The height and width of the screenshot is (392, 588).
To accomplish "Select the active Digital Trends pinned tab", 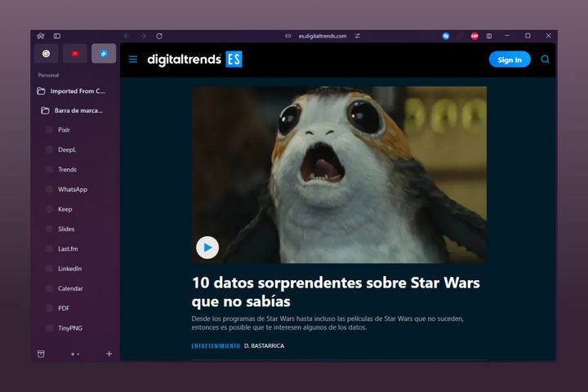I will 104,54.
